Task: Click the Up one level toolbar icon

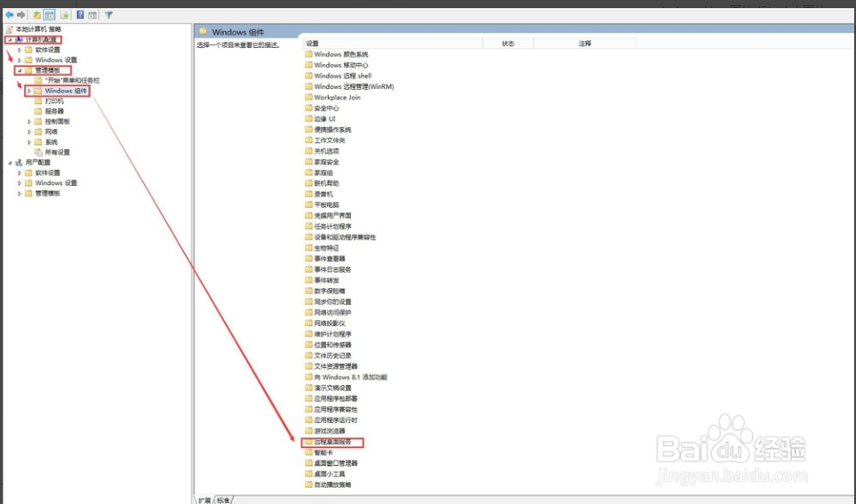Action: 36,15
